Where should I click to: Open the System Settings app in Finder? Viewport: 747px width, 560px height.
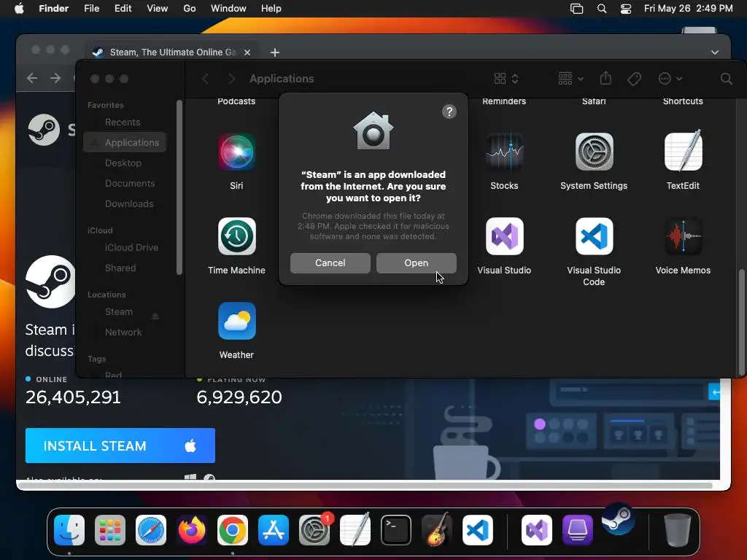tap(594, 152)
